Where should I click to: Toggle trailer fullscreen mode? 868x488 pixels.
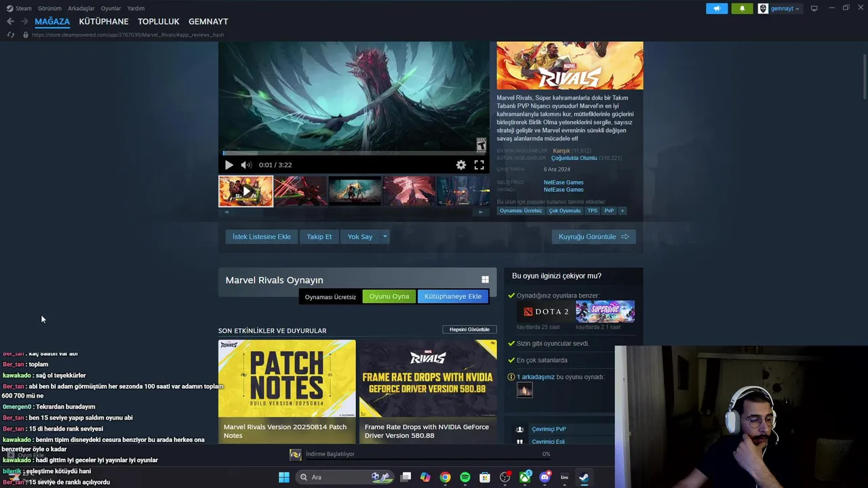coord(479,165)
